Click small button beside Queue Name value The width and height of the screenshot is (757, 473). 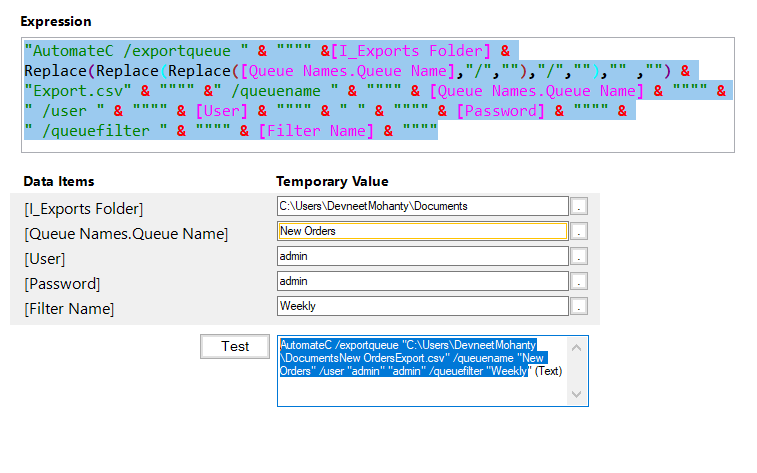tap(580, 231)
